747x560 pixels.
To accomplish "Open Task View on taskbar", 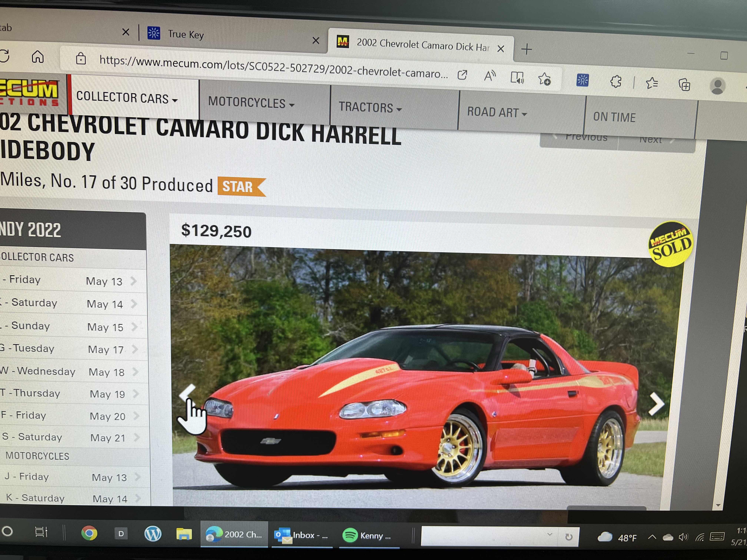I will (x=41, y=532).
